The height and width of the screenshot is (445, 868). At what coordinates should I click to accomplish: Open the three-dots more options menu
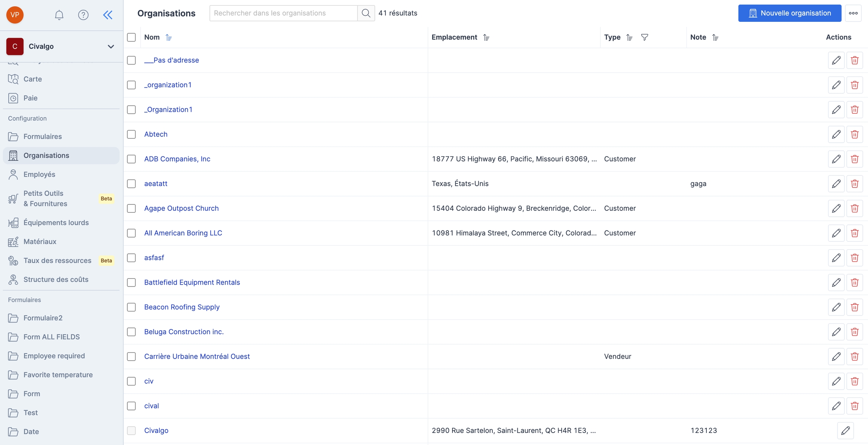pyautogui.click(x=853, y=13)
